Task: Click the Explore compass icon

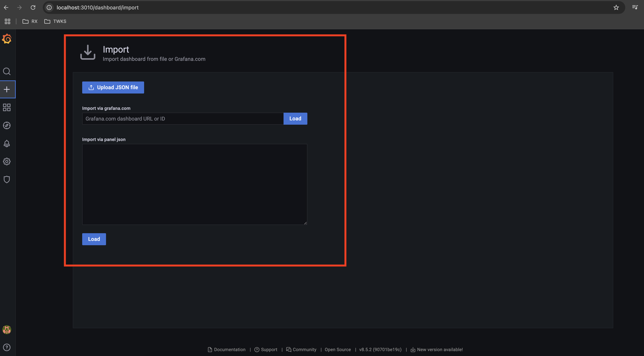Action: pyautogui.click(x=7, y=126)
